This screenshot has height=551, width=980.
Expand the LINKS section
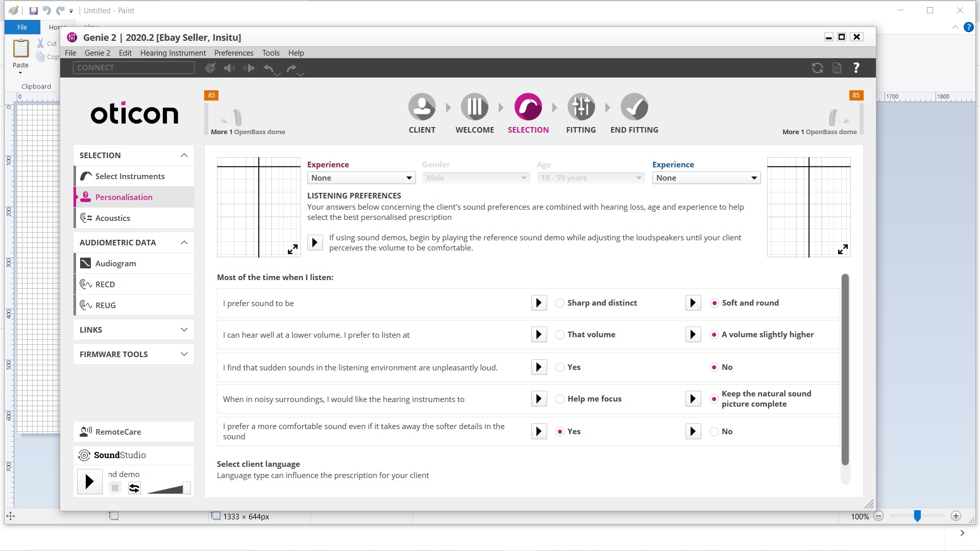coord(184,330)
